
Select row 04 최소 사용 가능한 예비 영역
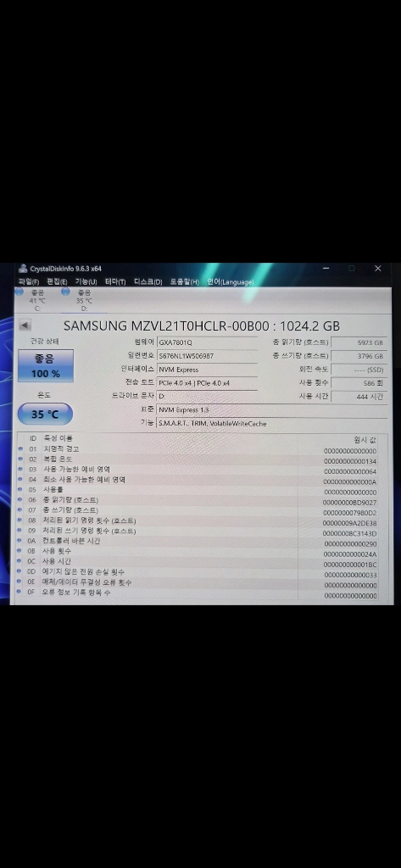[198, 480]
